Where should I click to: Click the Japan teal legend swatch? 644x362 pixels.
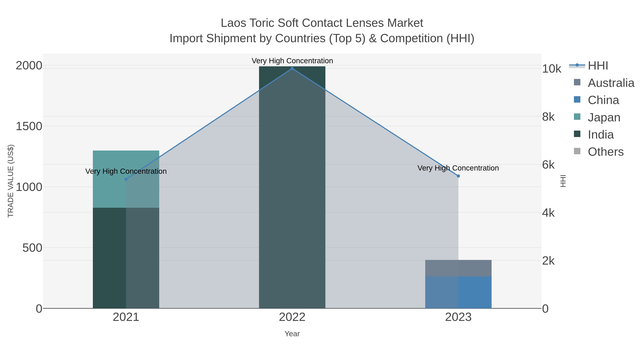577,117
